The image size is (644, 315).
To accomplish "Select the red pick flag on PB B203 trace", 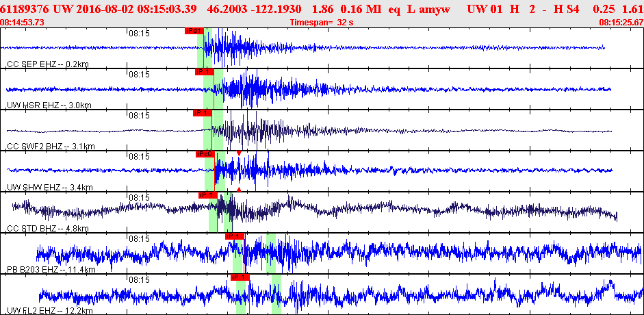I will point(235,236).
